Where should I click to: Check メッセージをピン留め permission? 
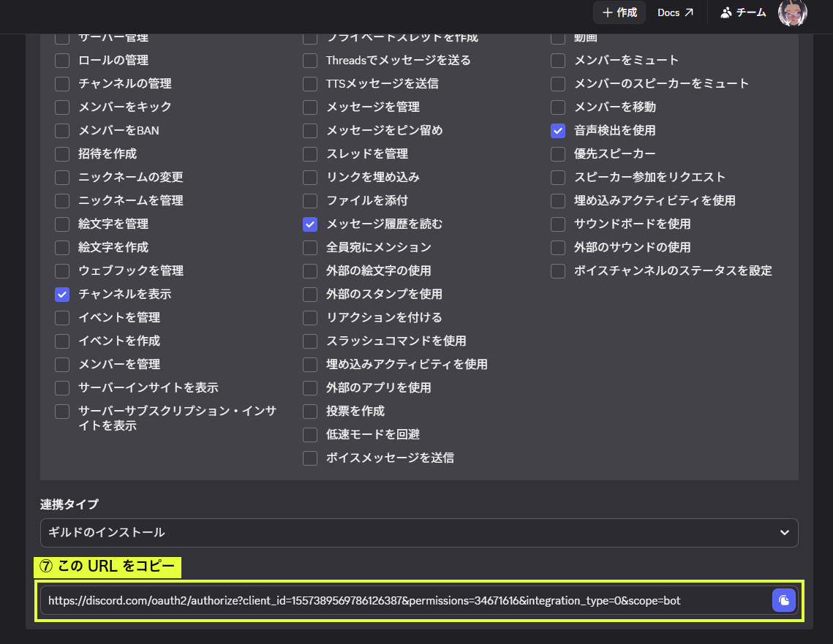tap(310, 131)
